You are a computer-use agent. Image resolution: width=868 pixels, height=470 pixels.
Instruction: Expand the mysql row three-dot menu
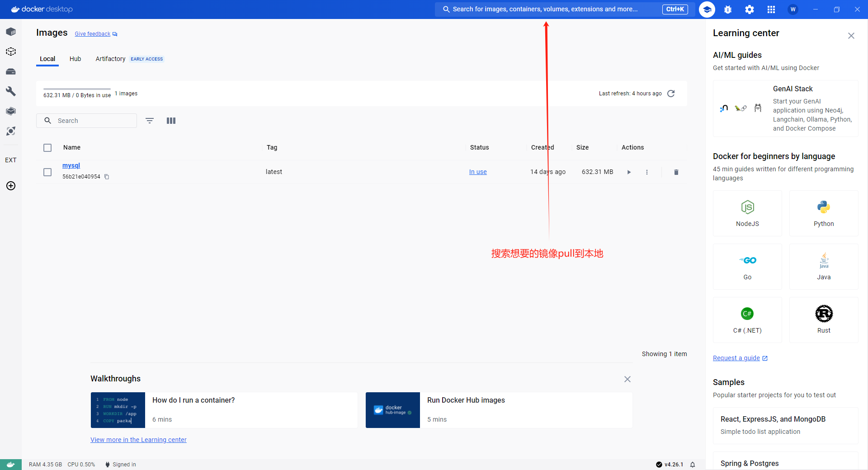click(x=647, y=172)
